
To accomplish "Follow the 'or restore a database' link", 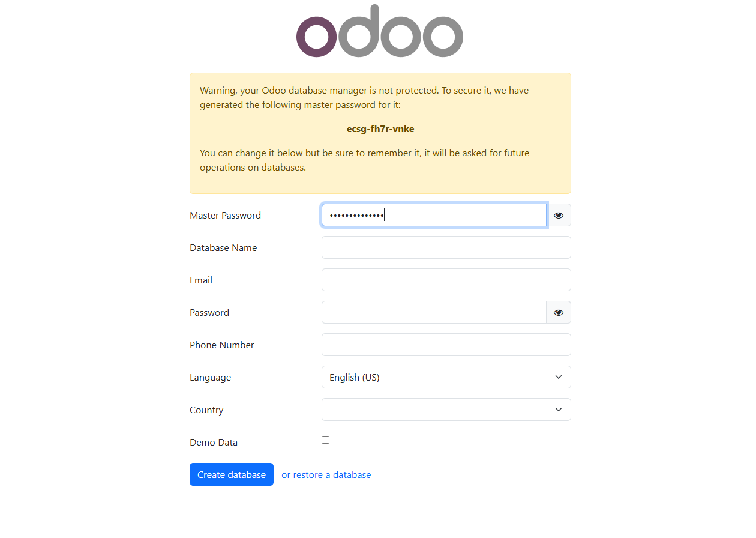I will tap(326, 474).
